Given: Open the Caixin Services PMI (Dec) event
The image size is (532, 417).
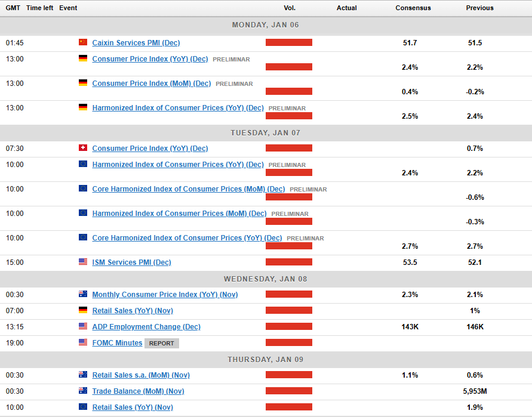Looking at the screenshot, I should click(x=136, y=43).
